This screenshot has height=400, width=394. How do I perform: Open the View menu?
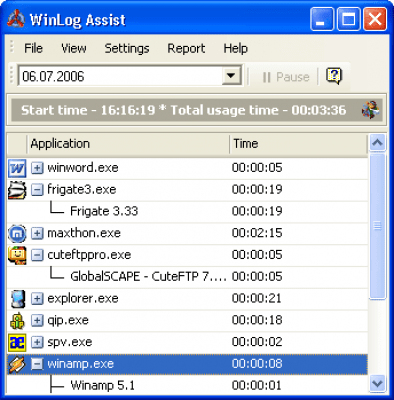74,48
